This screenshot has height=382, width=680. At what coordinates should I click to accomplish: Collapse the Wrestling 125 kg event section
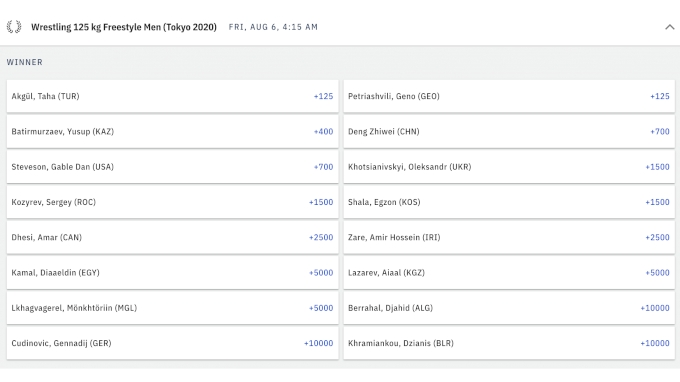pyautogui.click(x=670, y=27)
